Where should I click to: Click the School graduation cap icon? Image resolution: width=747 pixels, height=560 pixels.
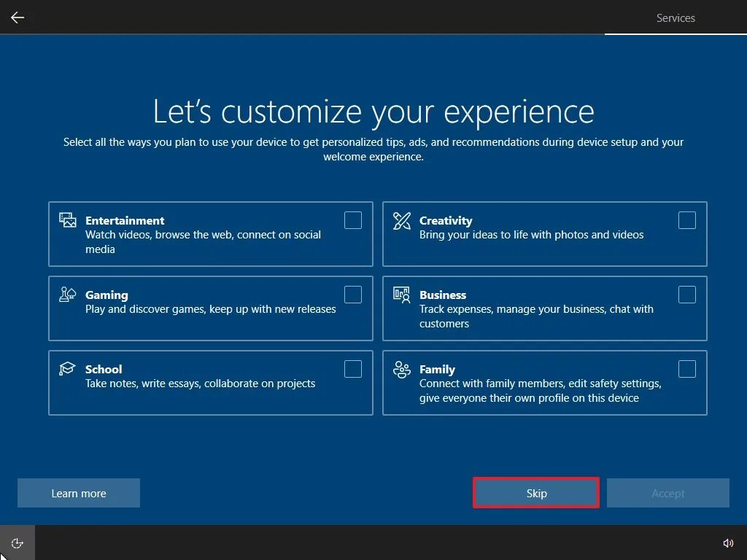[67, 369]
